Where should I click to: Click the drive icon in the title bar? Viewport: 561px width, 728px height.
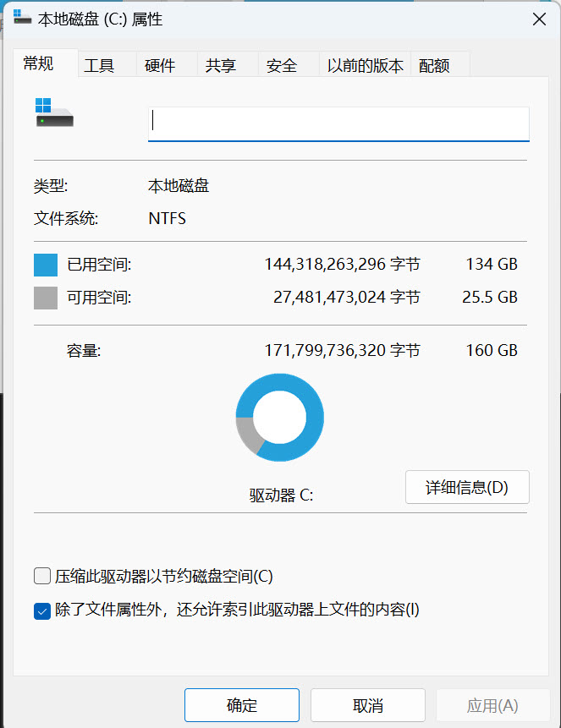coord(22,17)
